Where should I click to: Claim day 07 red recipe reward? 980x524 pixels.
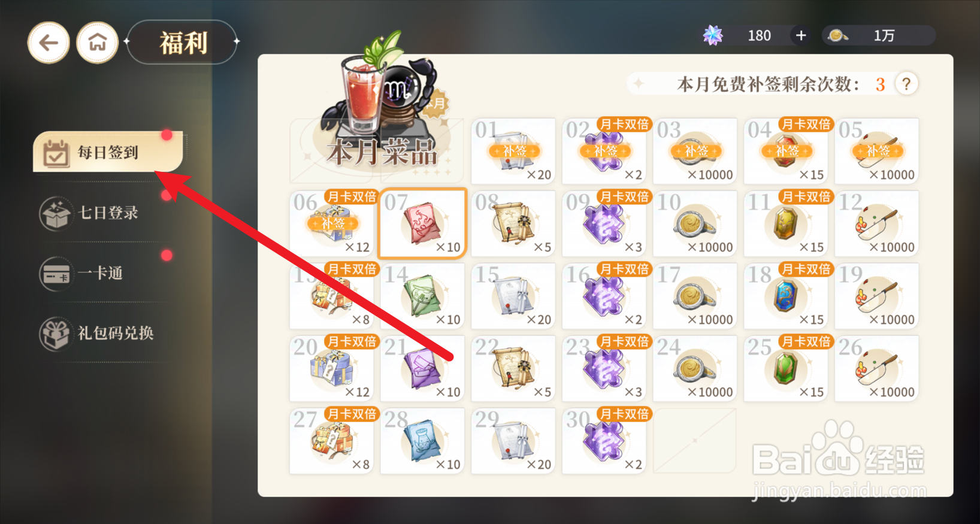pos(423,223)
